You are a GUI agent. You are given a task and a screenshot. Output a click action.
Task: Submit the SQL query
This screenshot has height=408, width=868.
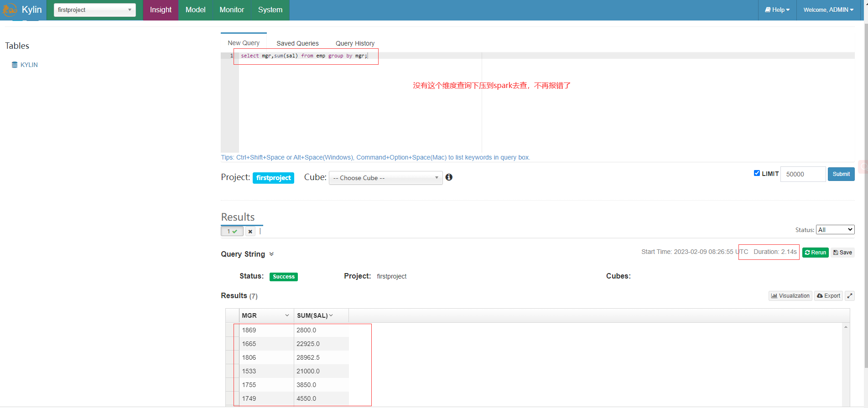pyautogui.click(x=841, y=174)
